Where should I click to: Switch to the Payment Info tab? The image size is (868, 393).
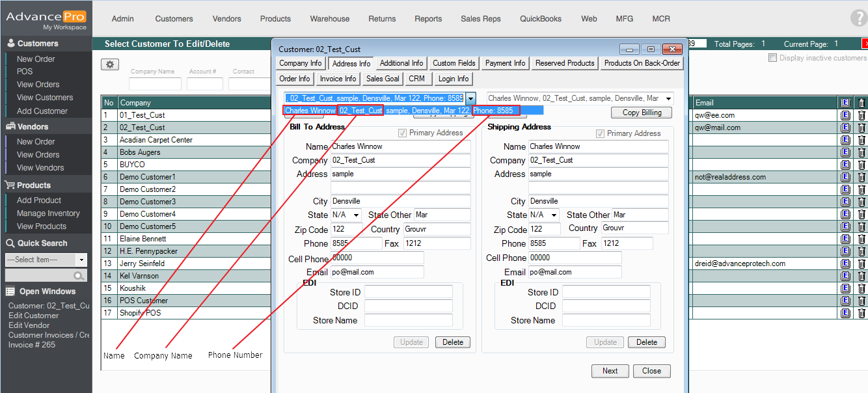[505, 63]
